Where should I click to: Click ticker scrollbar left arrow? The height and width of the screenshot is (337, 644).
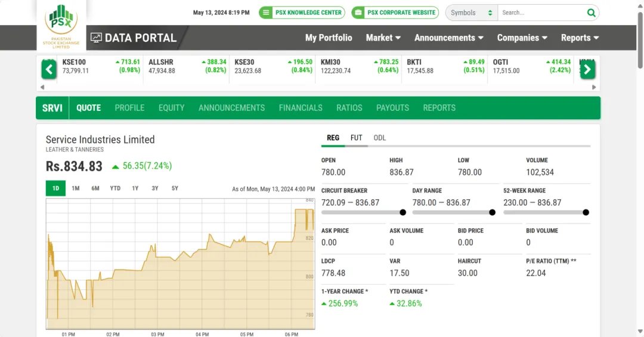42,87
